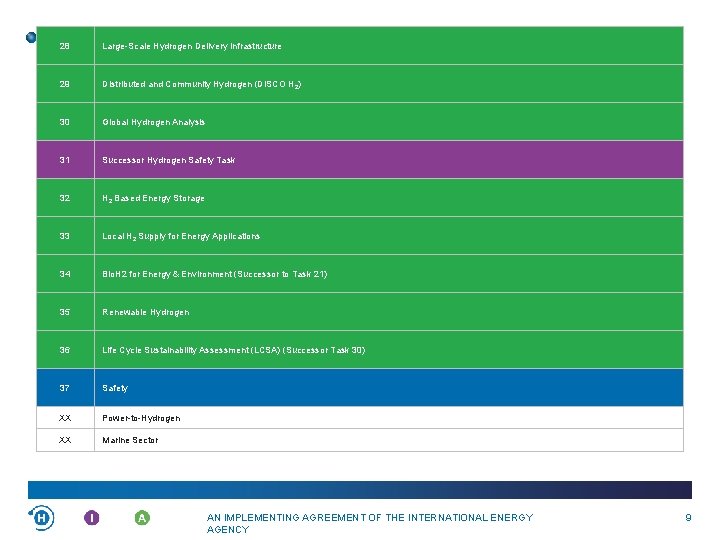
Task: Select 'Global Hydrogen Analysis' text
Action: point(153,122)
